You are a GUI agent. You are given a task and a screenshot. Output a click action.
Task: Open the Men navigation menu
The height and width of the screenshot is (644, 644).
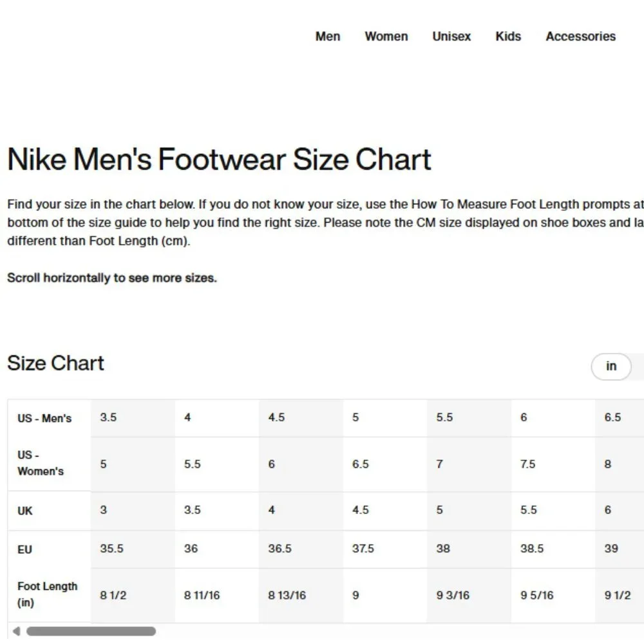327,36
